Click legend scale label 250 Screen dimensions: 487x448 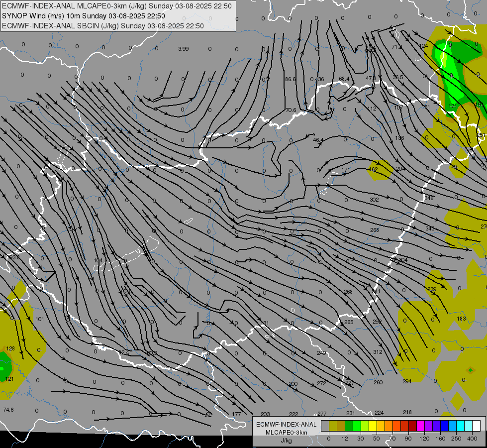tap(456, 439)
